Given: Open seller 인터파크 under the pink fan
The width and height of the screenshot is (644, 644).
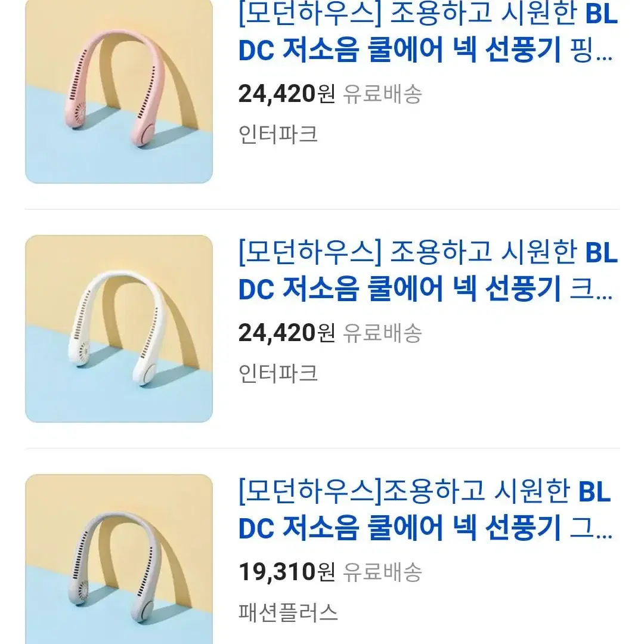Looking at the screenshot, I should pyautogui.click(x=278, y=134).
